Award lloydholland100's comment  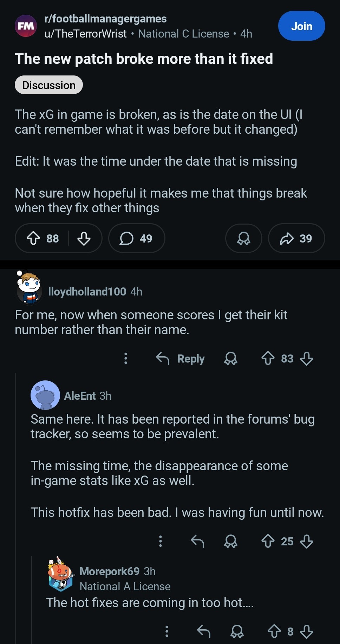[231, 358]
